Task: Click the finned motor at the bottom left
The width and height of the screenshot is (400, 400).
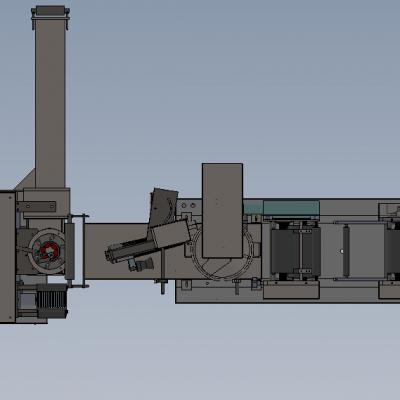Action: tap(52, 301)
